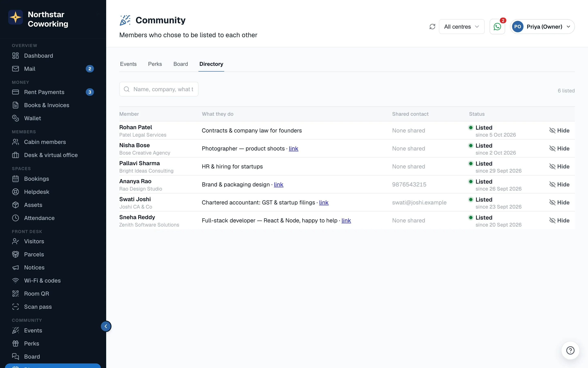Click swati@joshi.example contact
Image resolution: width=588 pixels, height=368 pixels.
pyautogui.click(x=419, y=203)
